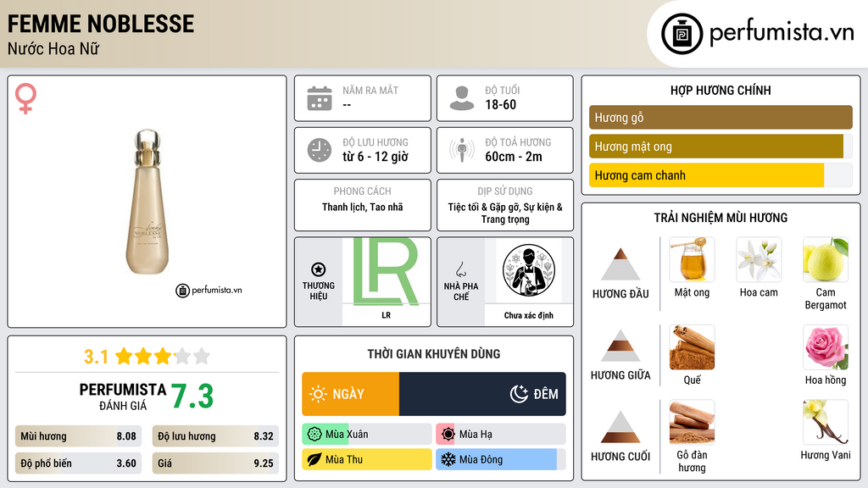Click the HỢP HƯƠNG CHÍNH heading
868x488 pixels.
click(x=721, y=90)
